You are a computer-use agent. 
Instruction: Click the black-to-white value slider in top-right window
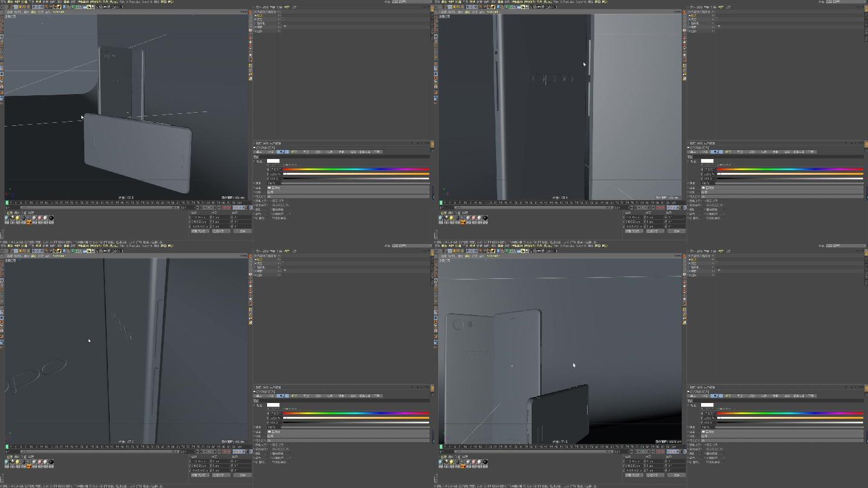(x=790, y=178)
